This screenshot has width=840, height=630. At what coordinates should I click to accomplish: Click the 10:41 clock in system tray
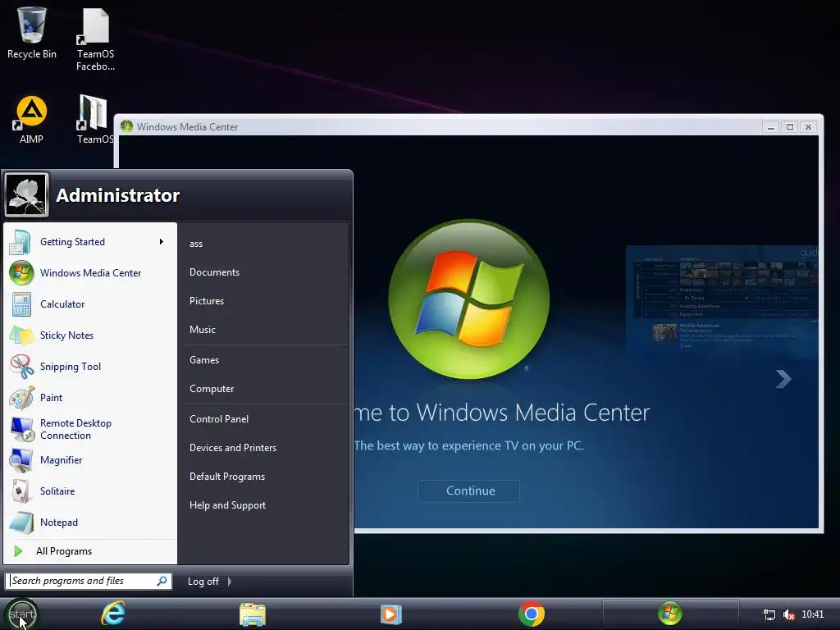tap(812, 614)
